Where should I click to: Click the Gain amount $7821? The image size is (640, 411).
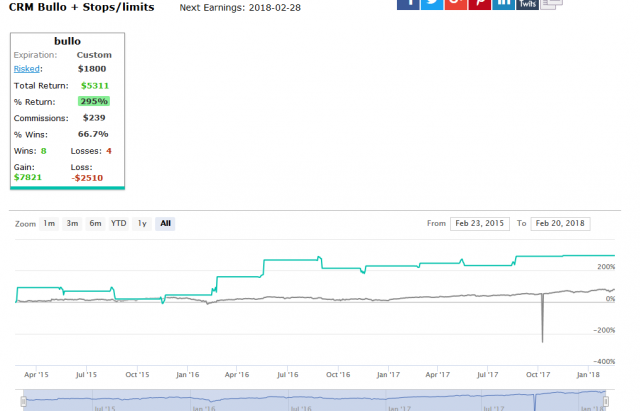tap(28, 177)
